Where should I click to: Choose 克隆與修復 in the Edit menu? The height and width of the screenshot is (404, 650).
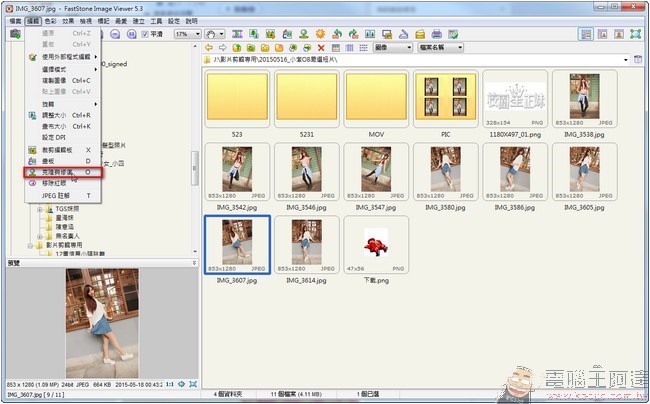[x=63, y=172]
